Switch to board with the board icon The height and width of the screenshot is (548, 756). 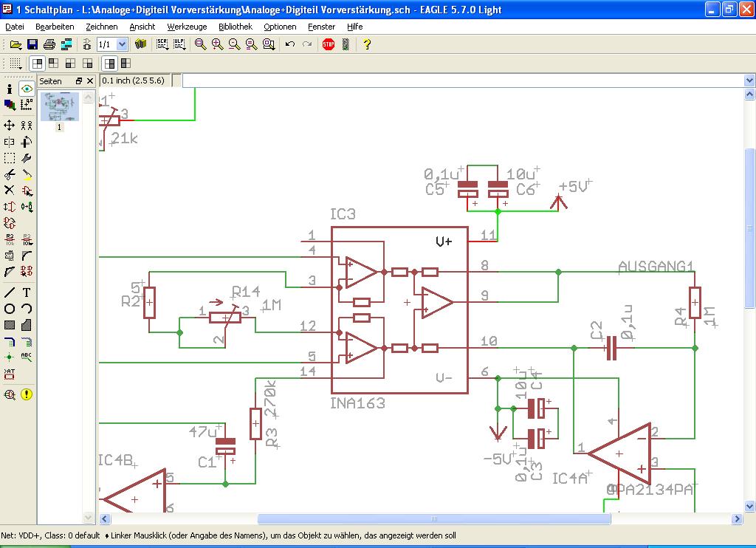[x=87, y=44]
